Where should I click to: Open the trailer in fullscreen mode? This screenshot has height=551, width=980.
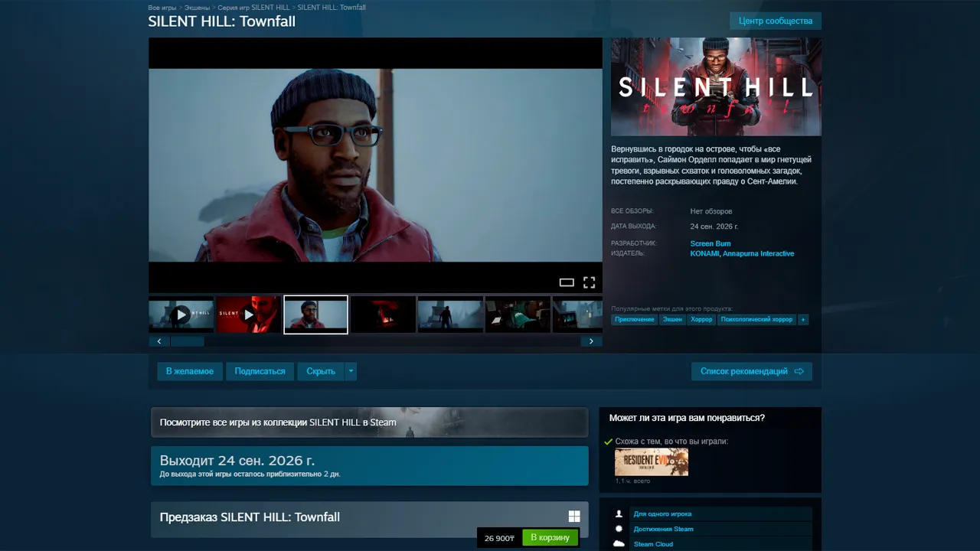pos(589,282)
